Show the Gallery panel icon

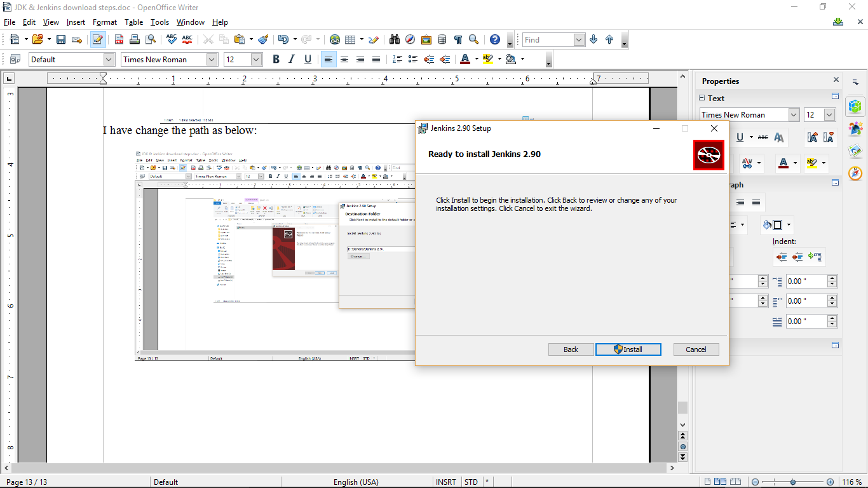point(426,39)
